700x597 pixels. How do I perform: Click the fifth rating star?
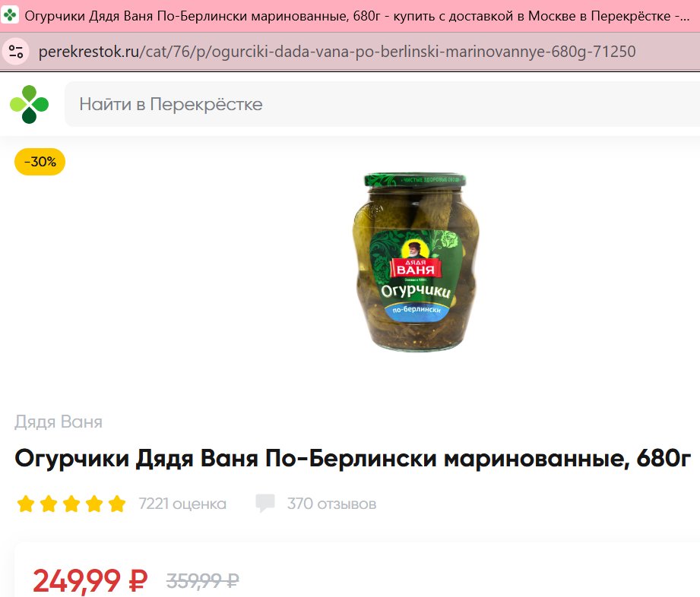pyautogui.click(x=117, y=504)
